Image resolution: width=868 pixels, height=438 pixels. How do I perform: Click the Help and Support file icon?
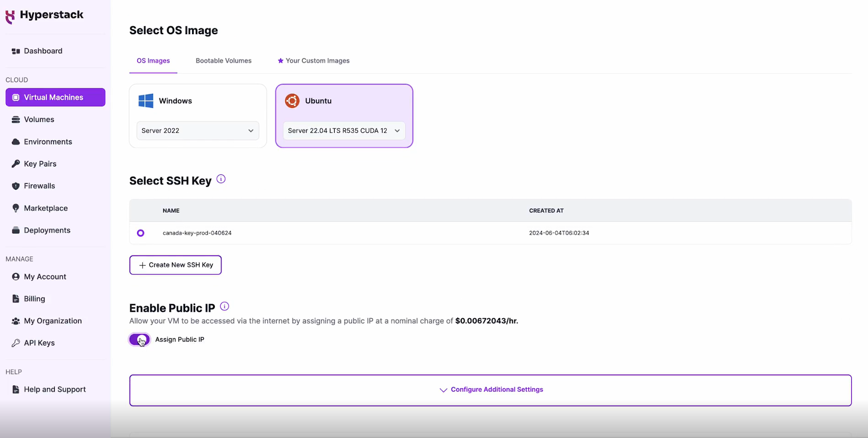(x=16, y=389)
